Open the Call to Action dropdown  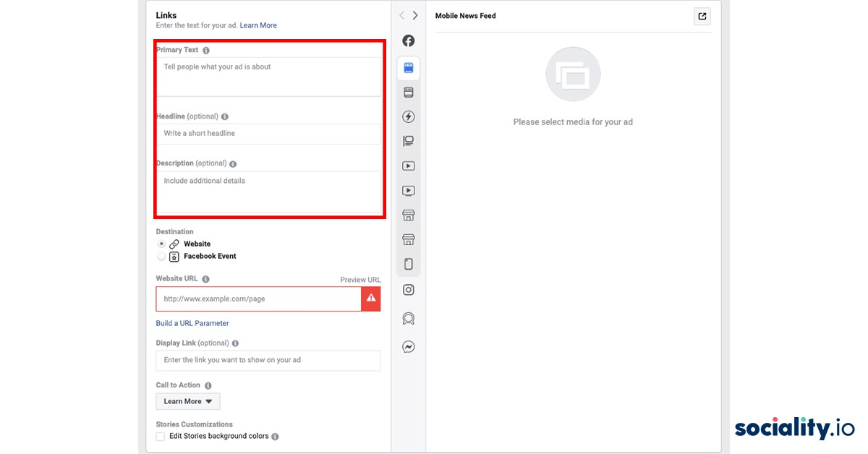187,401
